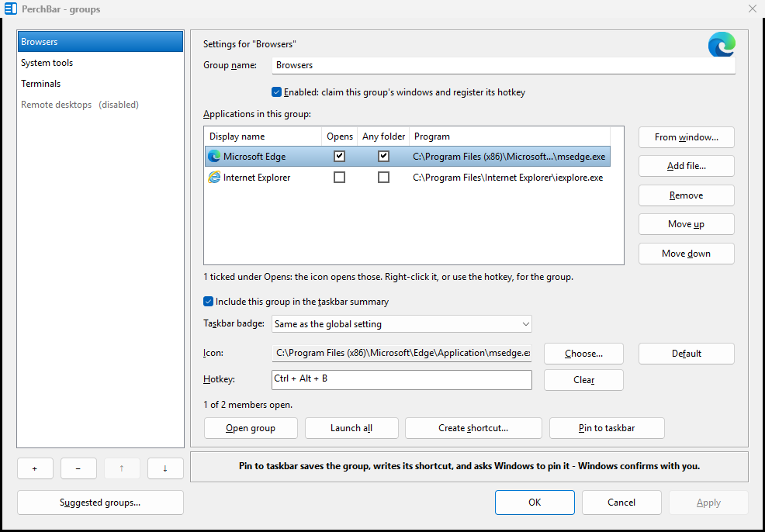
Task: Click the iexplore.exe program path cell
Action: [508, 178]
